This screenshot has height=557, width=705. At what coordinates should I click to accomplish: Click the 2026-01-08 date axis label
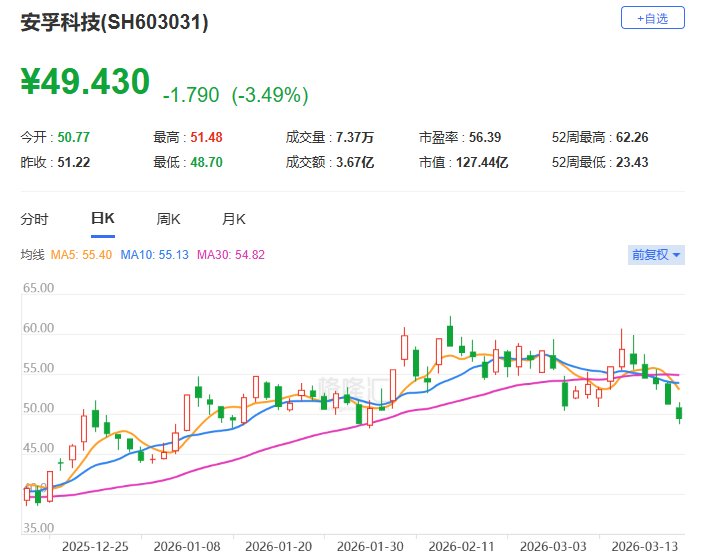pyautogui.click(x=187, y=547)
